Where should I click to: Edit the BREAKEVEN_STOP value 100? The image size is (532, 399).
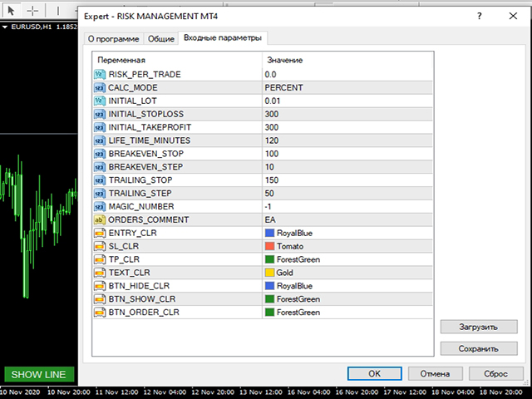pos(347,154)
